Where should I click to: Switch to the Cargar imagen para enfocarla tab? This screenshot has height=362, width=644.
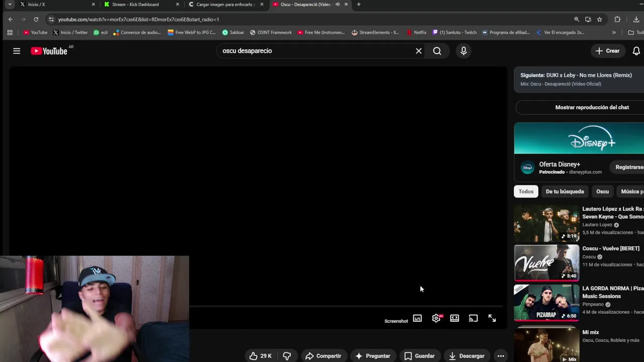pos(225,5)
